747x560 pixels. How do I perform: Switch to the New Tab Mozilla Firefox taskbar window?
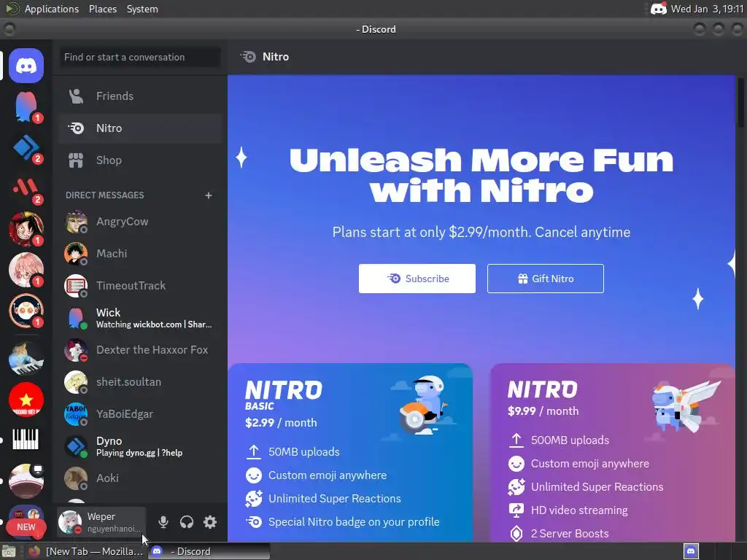[86, 551]
